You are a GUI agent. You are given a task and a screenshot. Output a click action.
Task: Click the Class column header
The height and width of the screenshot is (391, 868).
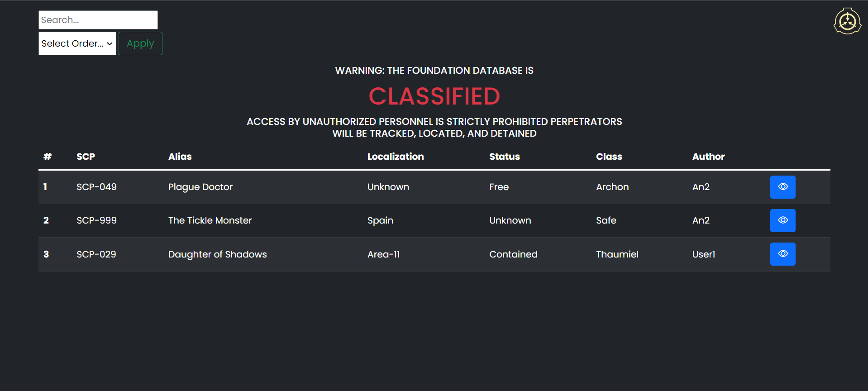click(609, 157)
